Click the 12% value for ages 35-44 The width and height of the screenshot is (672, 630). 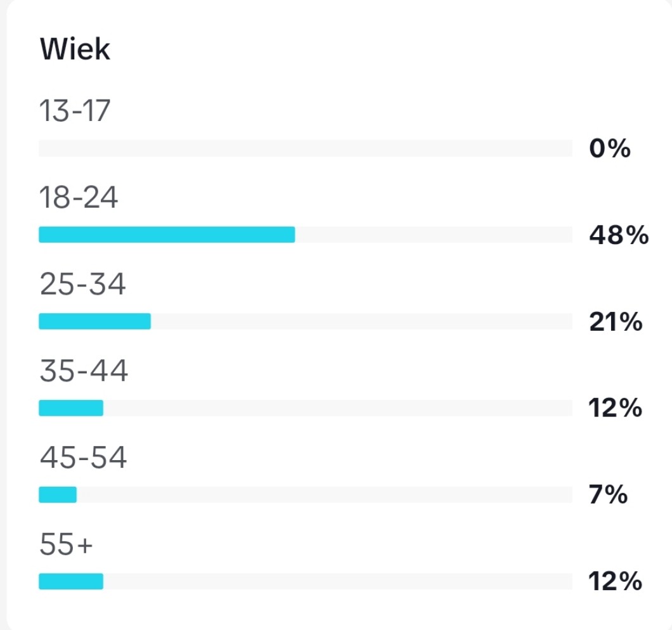point(615,409)
